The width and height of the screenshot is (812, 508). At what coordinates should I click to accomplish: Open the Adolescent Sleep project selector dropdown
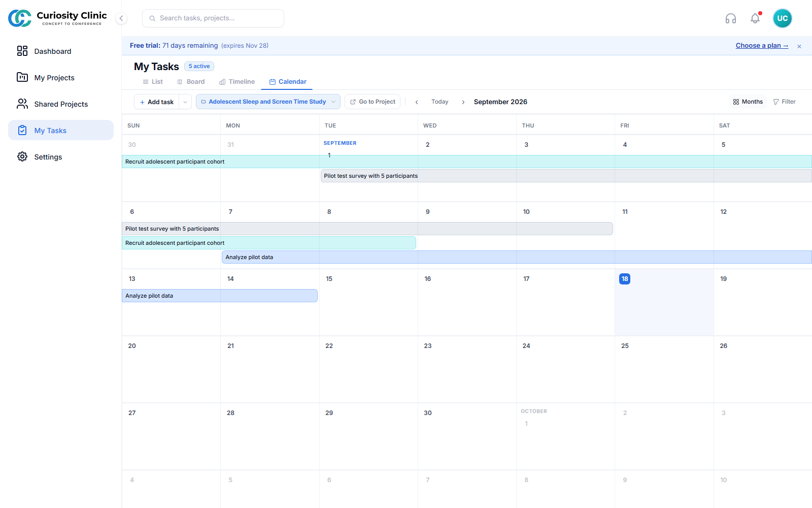268,102
